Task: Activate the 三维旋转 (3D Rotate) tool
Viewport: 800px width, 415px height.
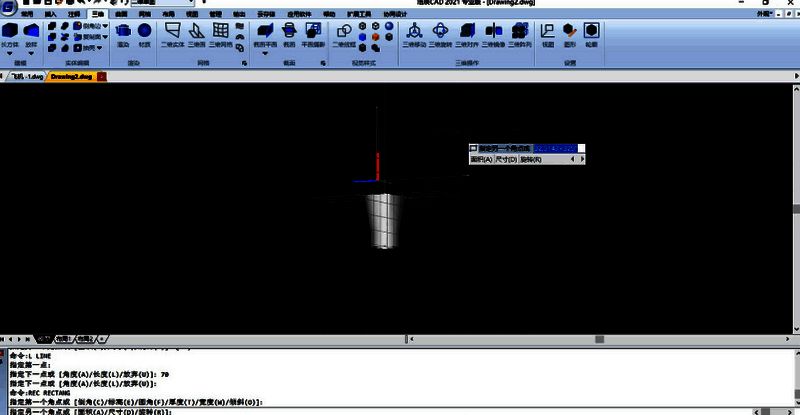Action: (440, 34)
